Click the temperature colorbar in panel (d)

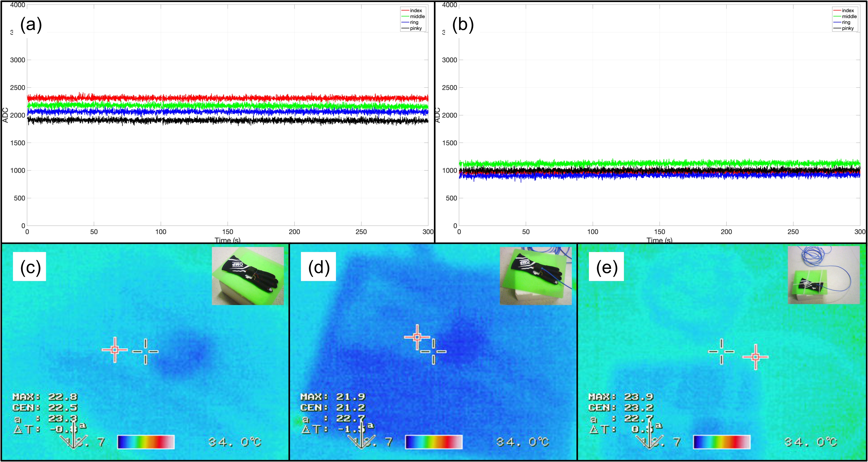click(x=434, y=442)
